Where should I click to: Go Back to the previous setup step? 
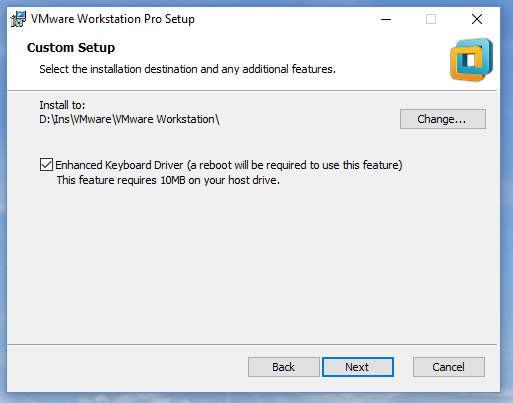point(284,367)
